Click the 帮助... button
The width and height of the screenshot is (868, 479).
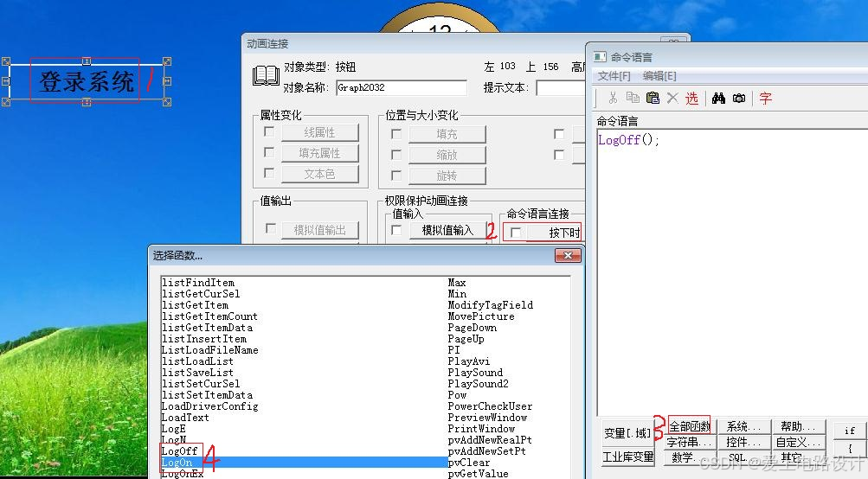pyautogui.click(x=798, y=426)
